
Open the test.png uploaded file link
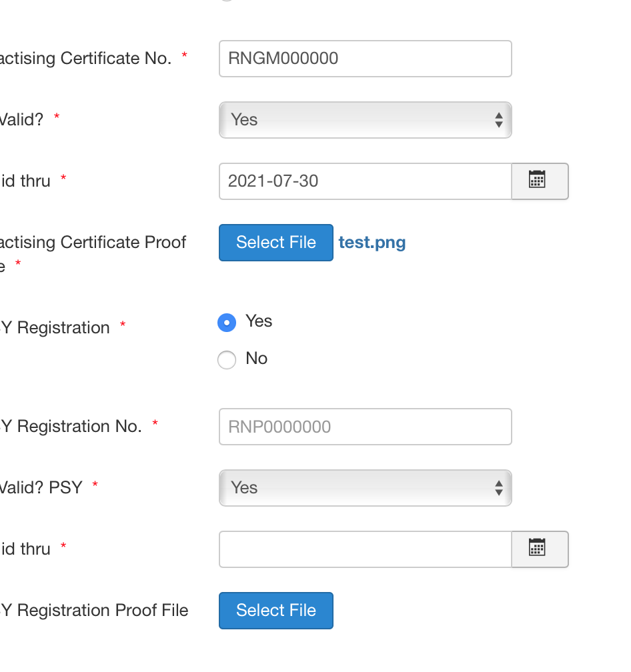click(372, 243)
